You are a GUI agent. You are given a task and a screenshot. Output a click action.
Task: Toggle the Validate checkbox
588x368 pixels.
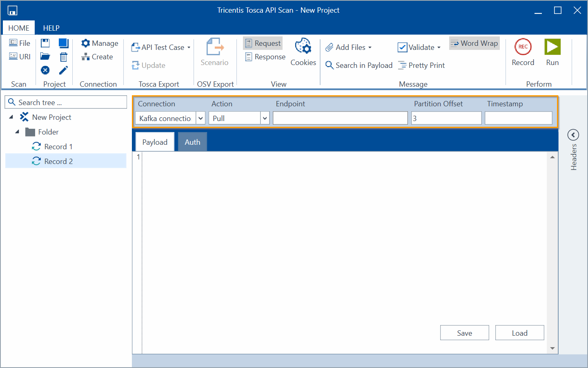(x=402, y=47)
